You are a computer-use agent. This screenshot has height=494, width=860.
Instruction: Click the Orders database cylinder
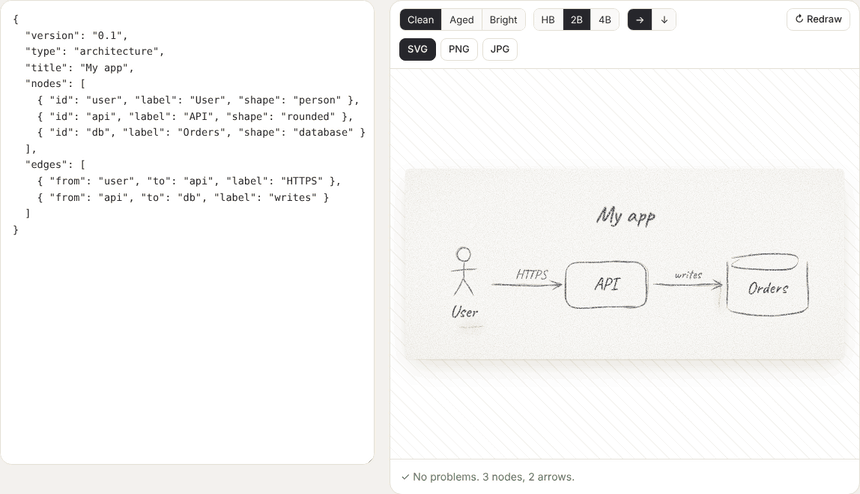[x=767, y=285]
